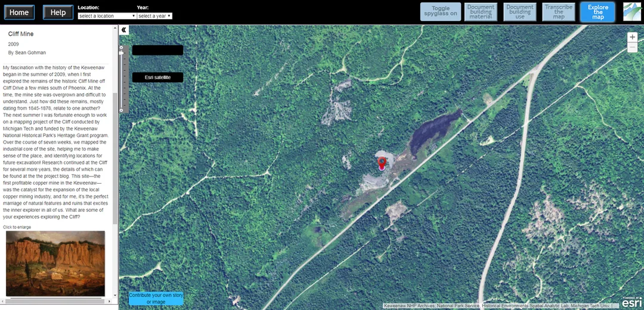Screen dimensions: 644x310
Task: Collapse the story panel with double-chevron icon
Action: click(x=123, y=30)
